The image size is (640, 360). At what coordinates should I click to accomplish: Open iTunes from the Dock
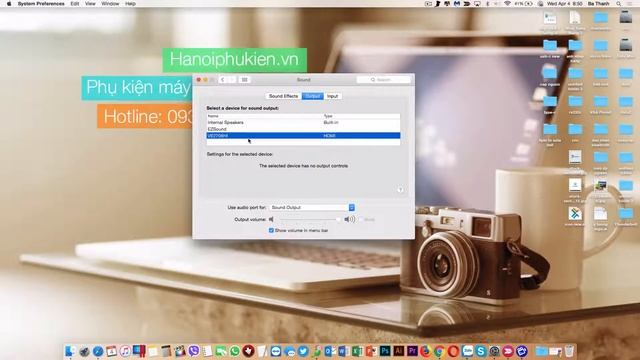[125, 351]
